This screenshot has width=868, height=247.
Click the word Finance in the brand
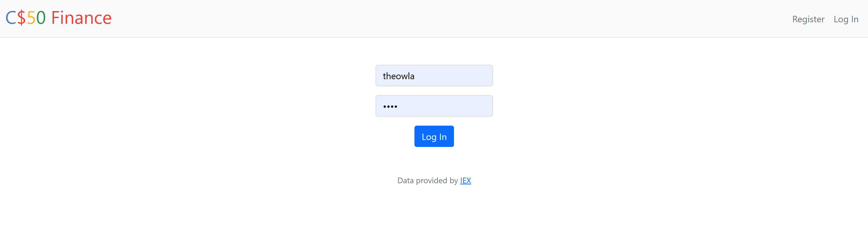coord(81,17)
